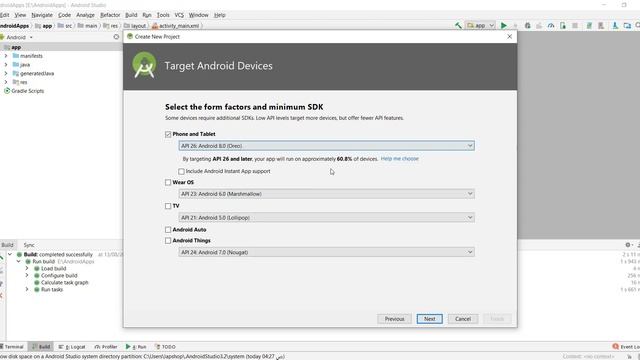The width and height of the screenshot is (640, 360).
Task: Click the Cancel button in dialog
Action: (463, 319)
